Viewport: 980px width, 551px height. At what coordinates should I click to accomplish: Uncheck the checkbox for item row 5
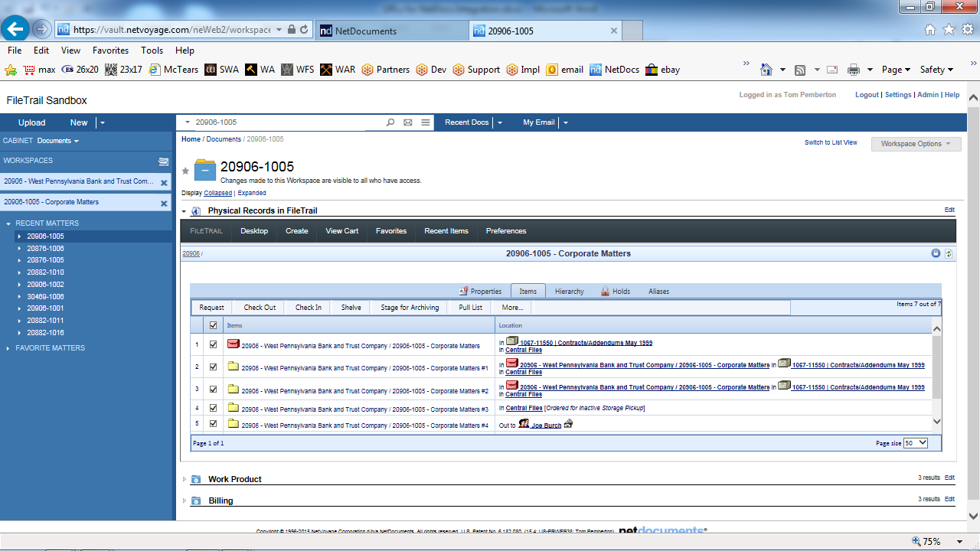(213, 423)
